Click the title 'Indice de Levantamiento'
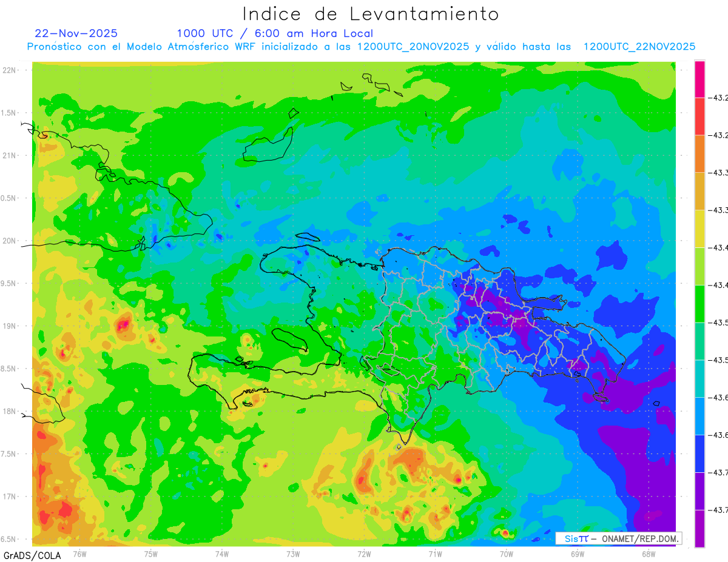The height and width of the screenshot is (562, 728). click(x=371, y=13)
